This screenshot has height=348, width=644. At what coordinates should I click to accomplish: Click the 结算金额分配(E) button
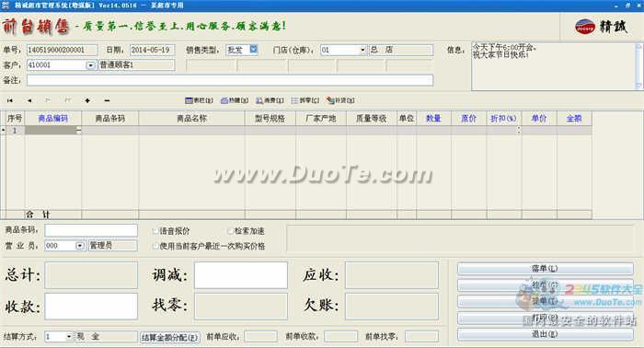click(170, 337)
